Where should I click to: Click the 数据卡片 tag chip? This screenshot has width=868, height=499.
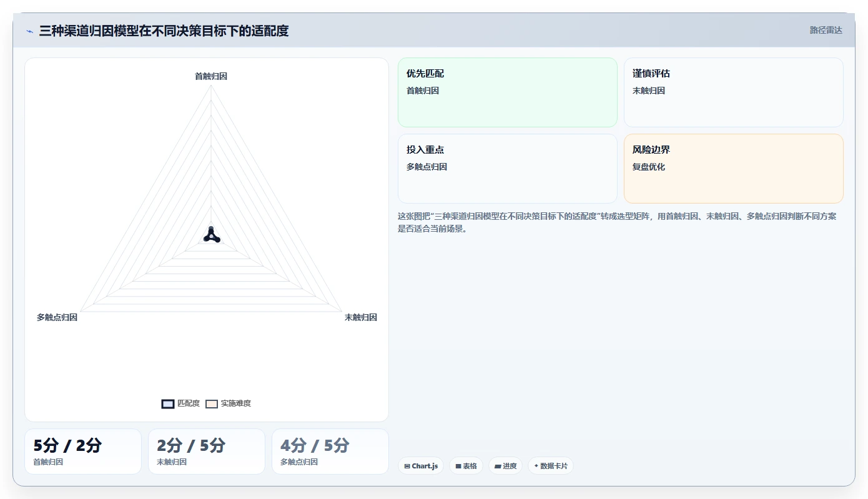coord(550,466)
